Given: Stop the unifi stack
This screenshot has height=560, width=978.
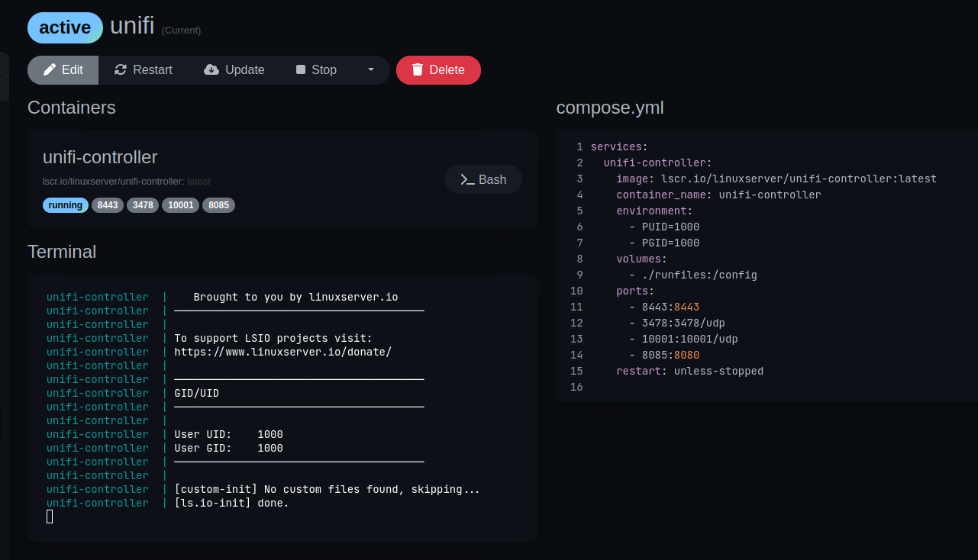Looking at the screenshot, I should pos(316,69).
